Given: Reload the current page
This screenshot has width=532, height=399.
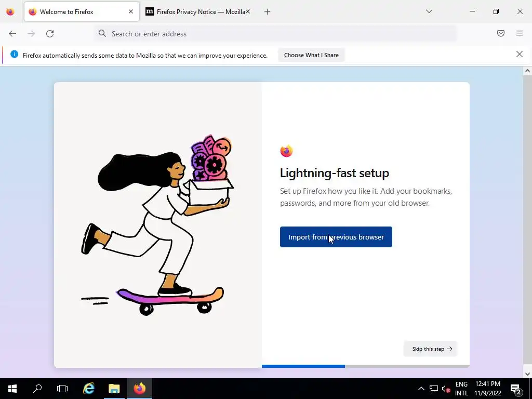Looking at the screenshot, I should (50, 34).
